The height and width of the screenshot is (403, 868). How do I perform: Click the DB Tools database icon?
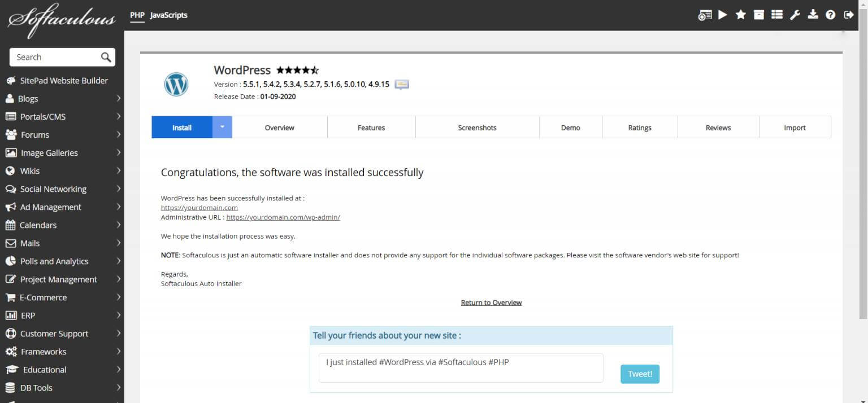[10, 388]
